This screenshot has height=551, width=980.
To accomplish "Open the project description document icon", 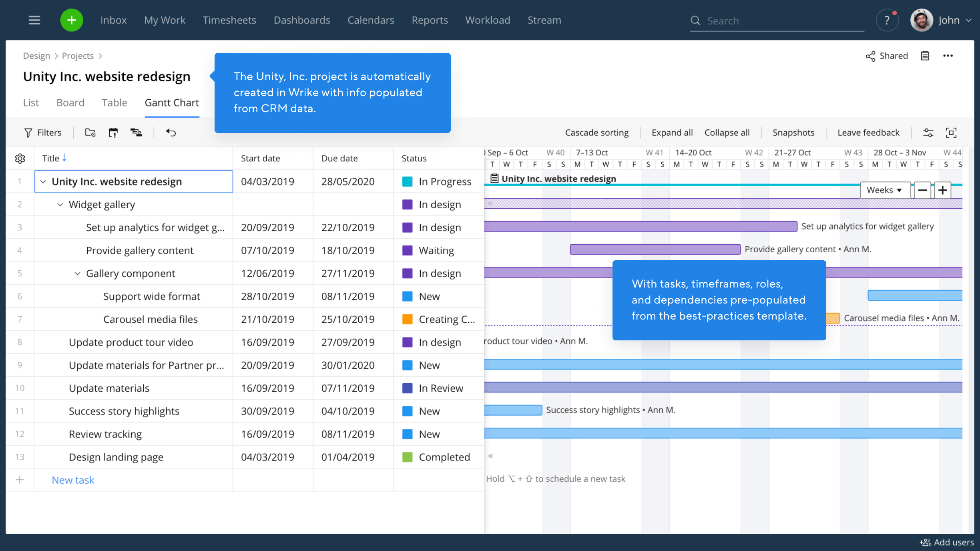I will [x=925, y=56].
